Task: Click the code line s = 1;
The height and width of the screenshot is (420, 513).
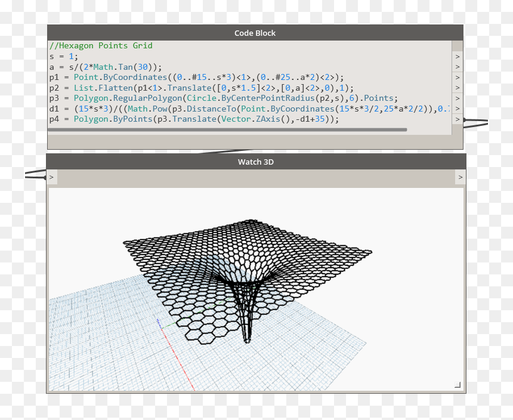Action: pos(64,56)
